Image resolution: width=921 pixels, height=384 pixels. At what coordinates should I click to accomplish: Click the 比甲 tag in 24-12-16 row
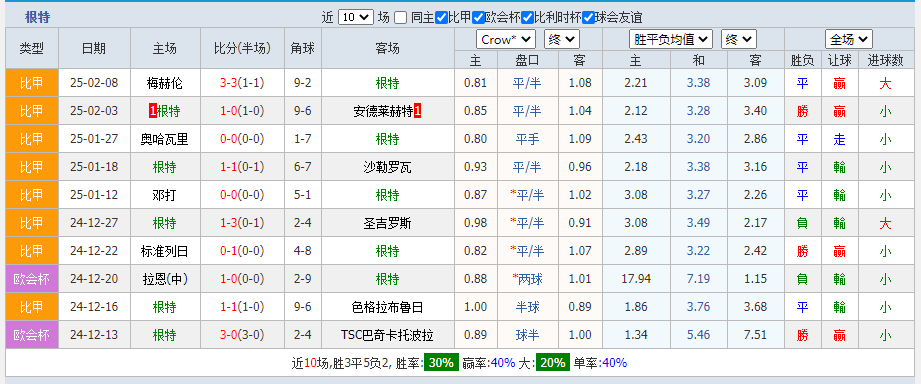pos(32,307)
